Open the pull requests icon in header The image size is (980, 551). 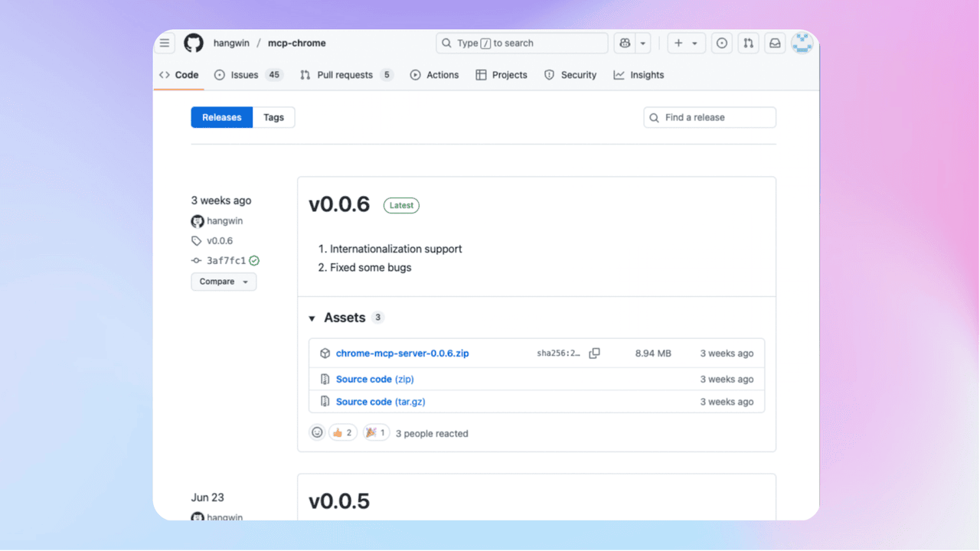point(749,44)
